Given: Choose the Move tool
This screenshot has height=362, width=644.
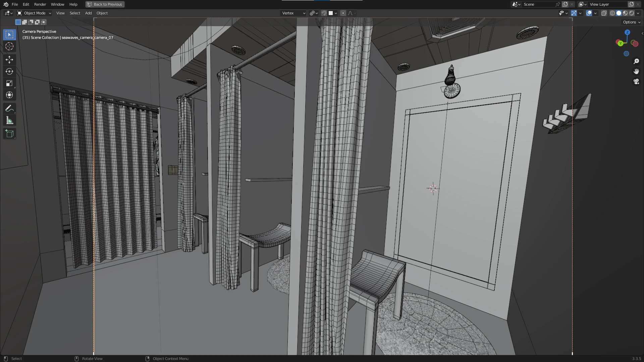Looking at the screenshot, I should pos(9,60).
